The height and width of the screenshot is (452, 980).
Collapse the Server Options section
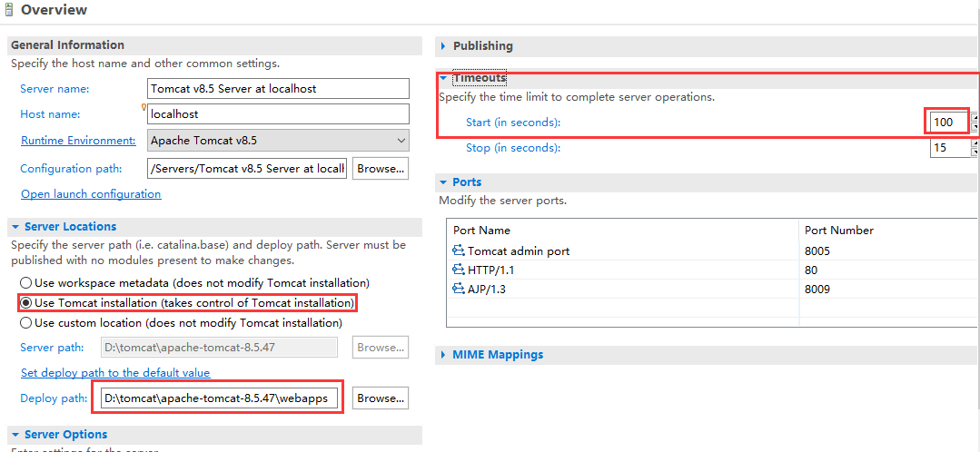(x=15, y=435)
